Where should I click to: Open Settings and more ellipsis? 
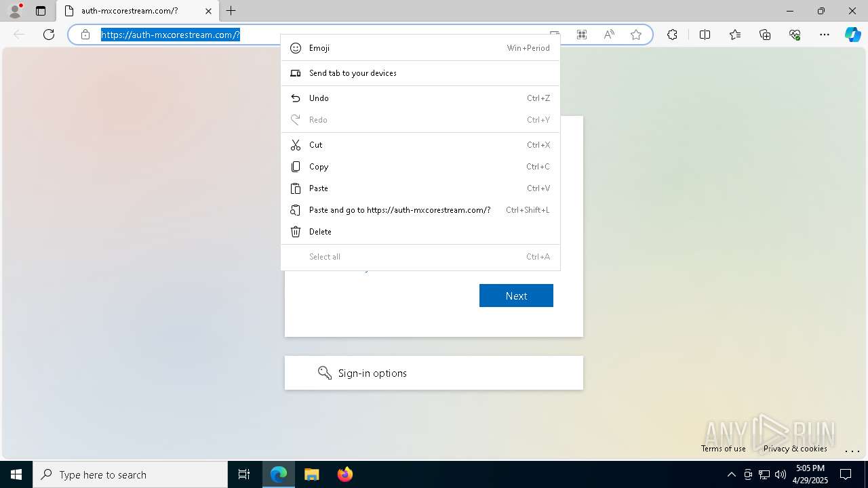825,35
